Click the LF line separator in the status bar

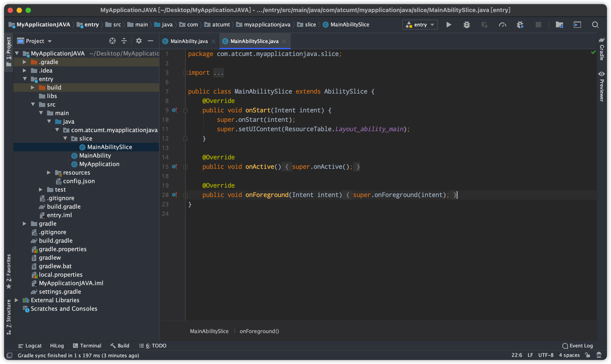(x=530, y=355)
